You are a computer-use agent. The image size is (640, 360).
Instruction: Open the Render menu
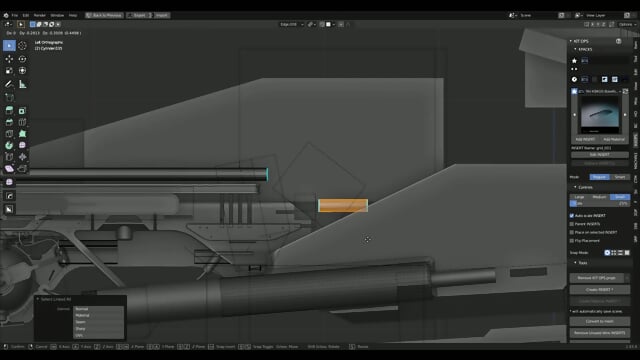coord(40,15)
